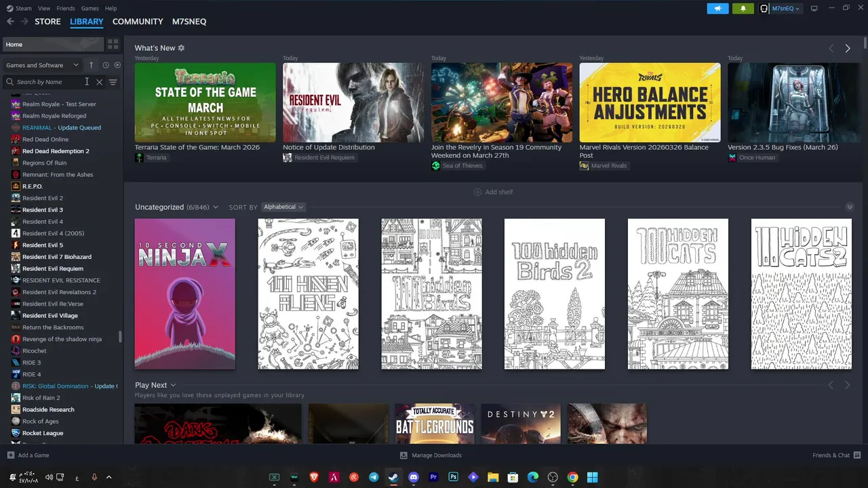Image resolution: width=868 pixels, height=488 pixels.
Task: Open Telegram from the taskbar
Action: (374, 477)
